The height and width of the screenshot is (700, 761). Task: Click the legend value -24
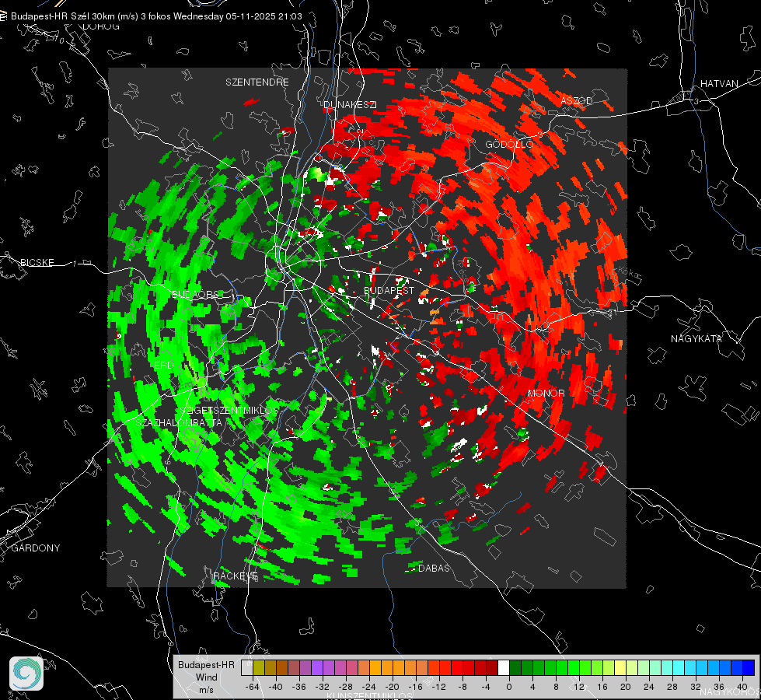tap(368, 687)
